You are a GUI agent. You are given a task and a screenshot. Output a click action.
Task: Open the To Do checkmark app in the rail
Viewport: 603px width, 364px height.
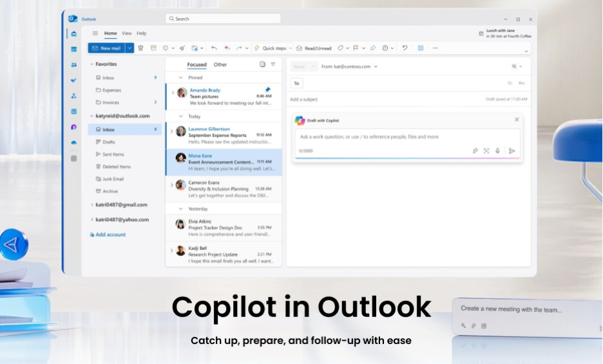(74, 81)
